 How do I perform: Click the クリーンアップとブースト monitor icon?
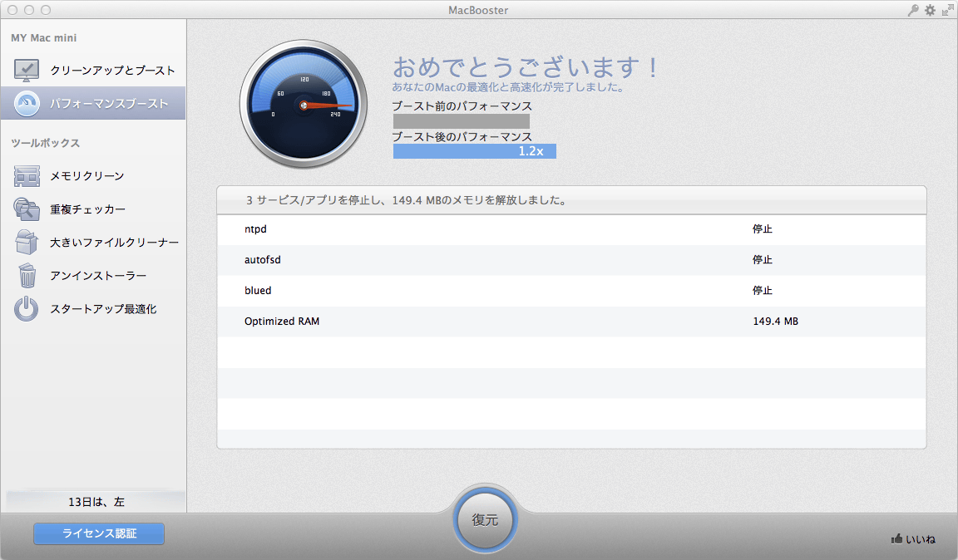point(27,71)
